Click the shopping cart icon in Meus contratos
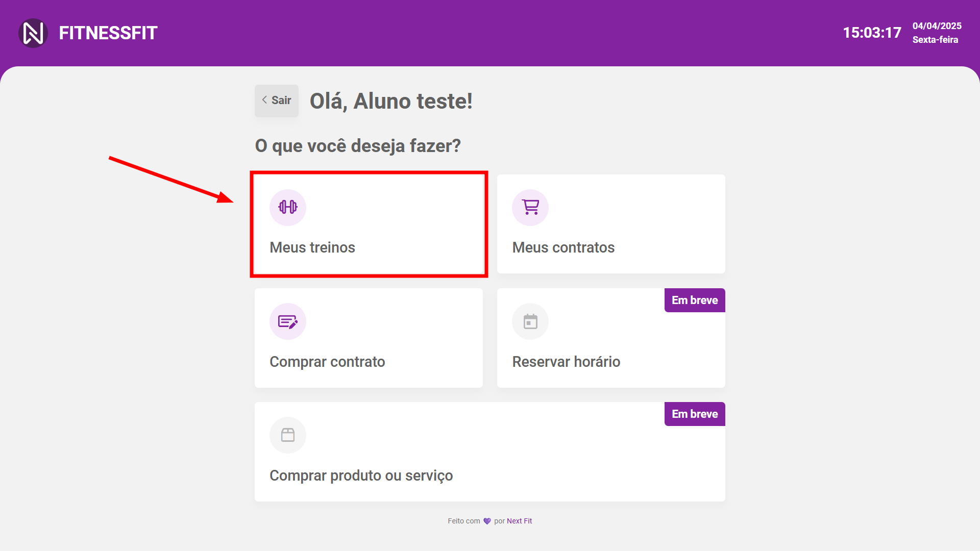 [530, 207]
